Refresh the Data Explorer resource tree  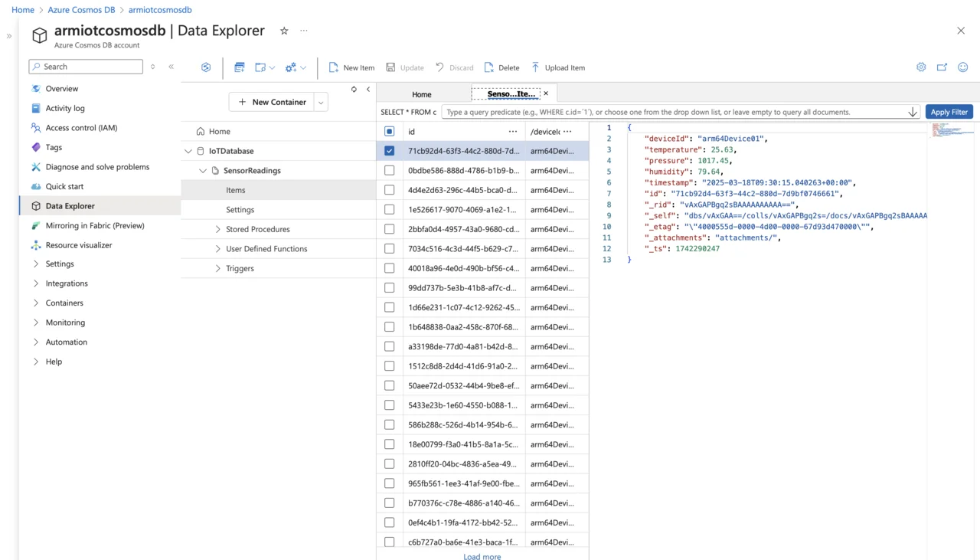click(x=354, y=90)
